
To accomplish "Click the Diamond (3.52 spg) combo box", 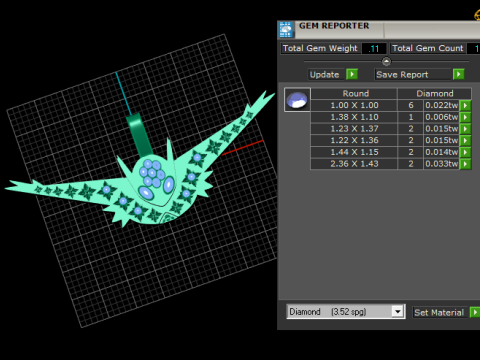I will [x=346, y=312].
